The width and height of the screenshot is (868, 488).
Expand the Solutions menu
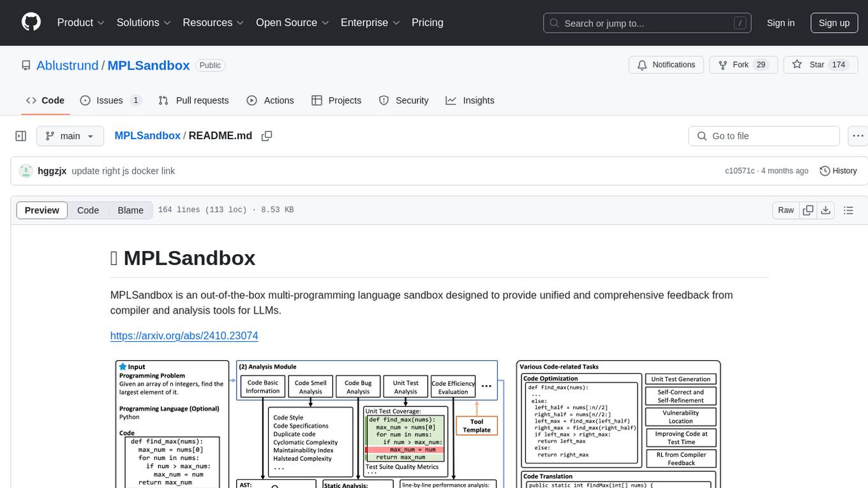coord(144,22)
